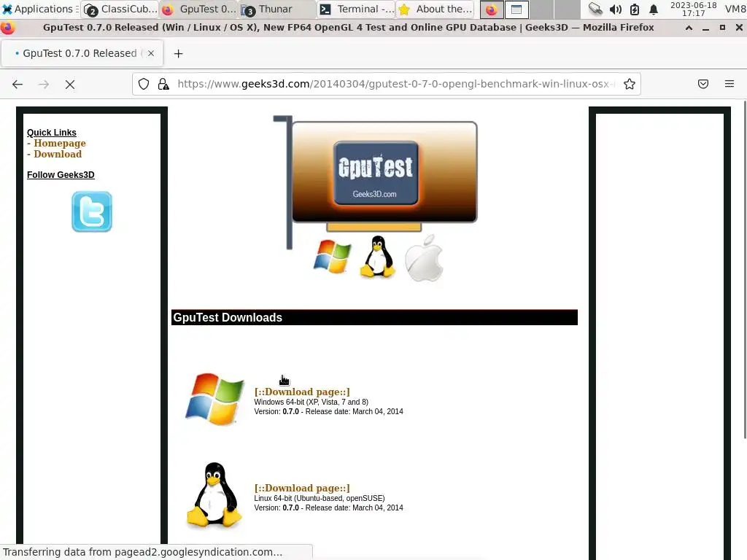Image resolution: width=747 pixels, height=560 pixels.
Task: Click the large Tux penguin in downloads
Action: point(214,495)
